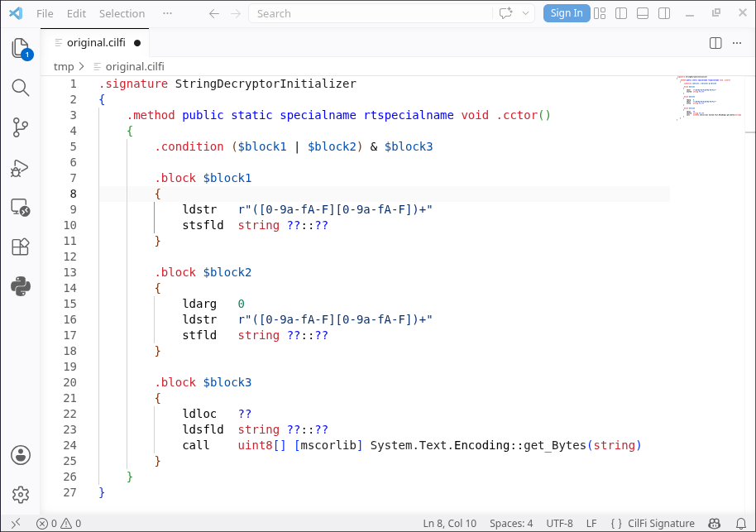Go back with the left arrow
The height and width of the screenshot is (532, 756).
(214, 13)
